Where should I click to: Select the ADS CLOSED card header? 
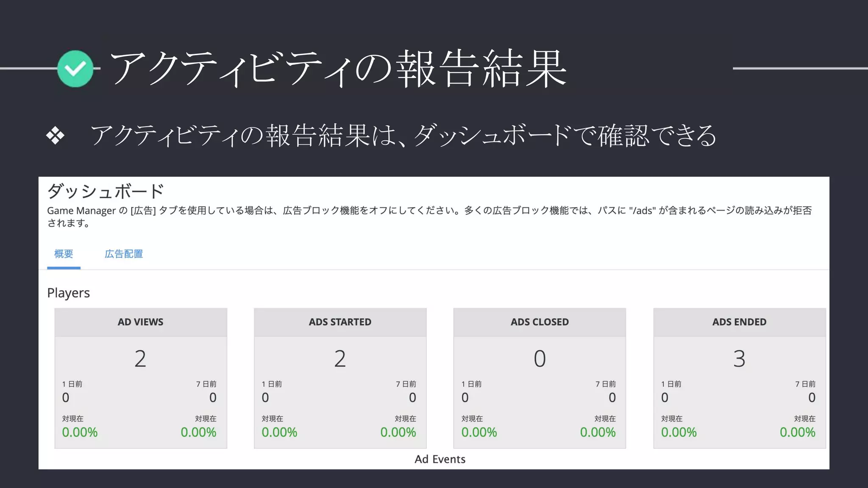540,322
